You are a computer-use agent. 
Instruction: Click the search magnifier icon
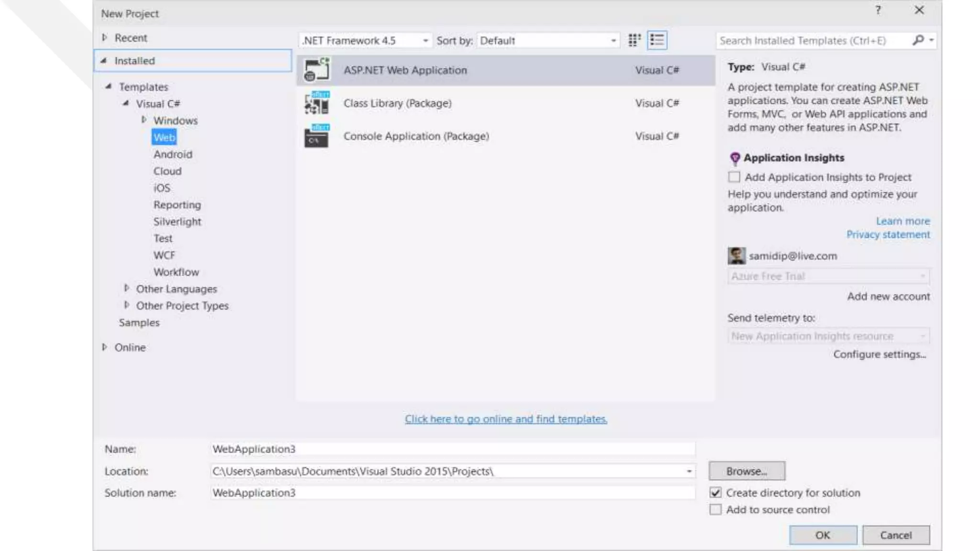pyautogui.click(x=918, y=40)
